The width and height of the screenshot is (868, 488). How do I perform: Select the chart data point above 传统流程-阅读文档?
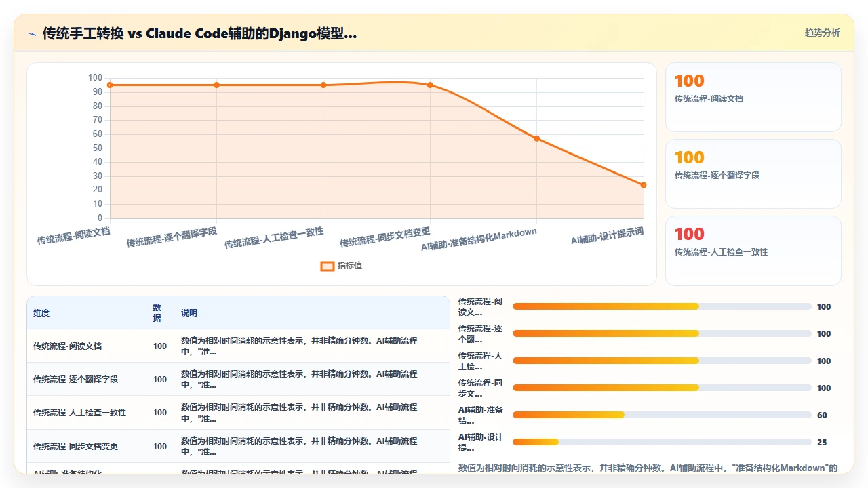point(110,85)
